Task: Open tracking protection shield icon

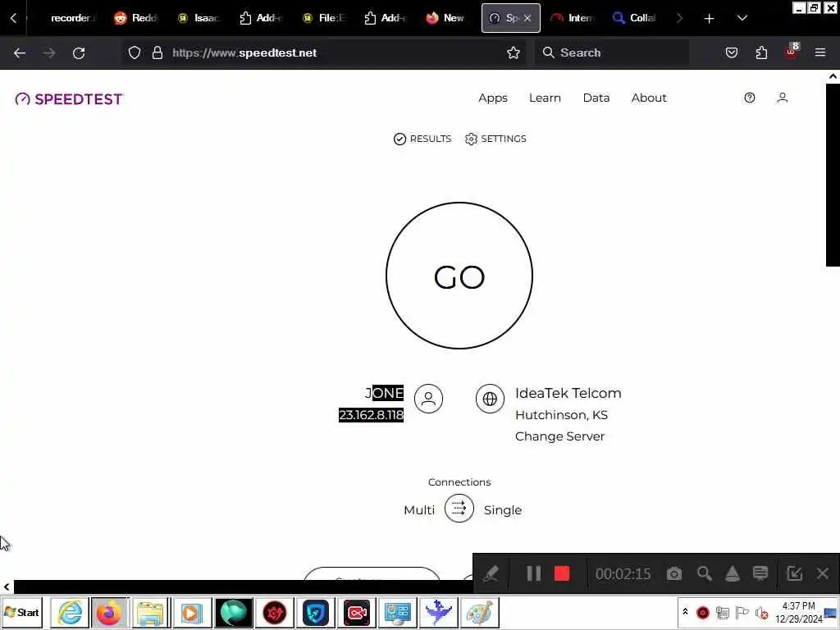Action: tap(135, 52)
